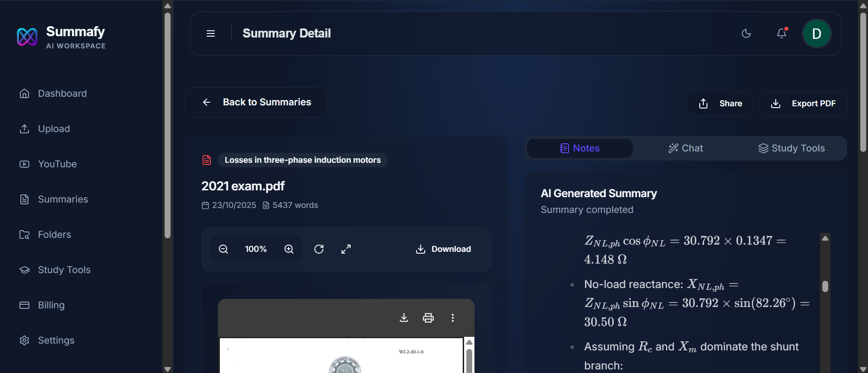Open notifications bell
Screen dimensions: 868x373
point(782,33)
